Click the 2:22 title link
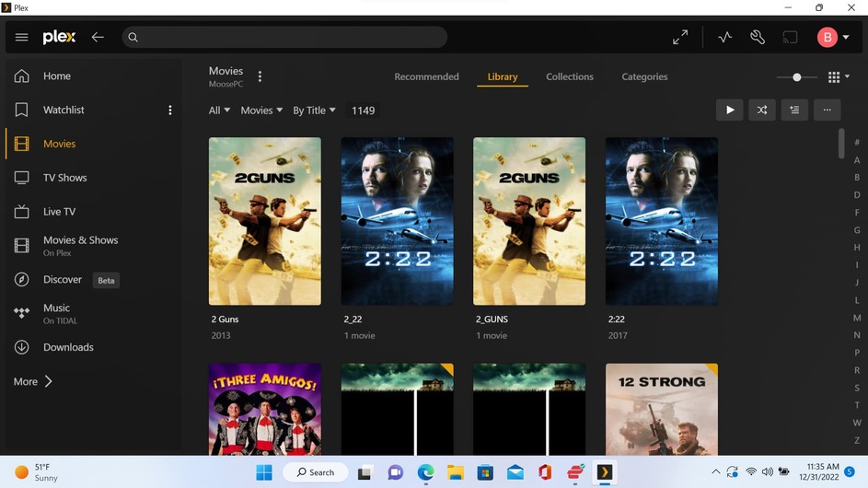 [616, 320]
